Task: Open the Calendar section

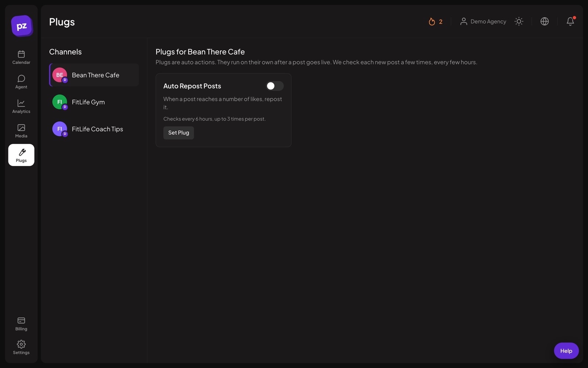Action: [21, 57]
